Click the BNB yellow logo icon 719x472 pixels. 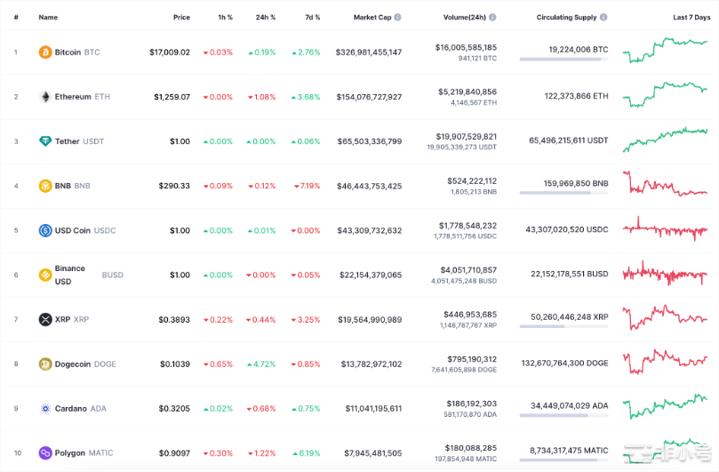pos(45,185)
